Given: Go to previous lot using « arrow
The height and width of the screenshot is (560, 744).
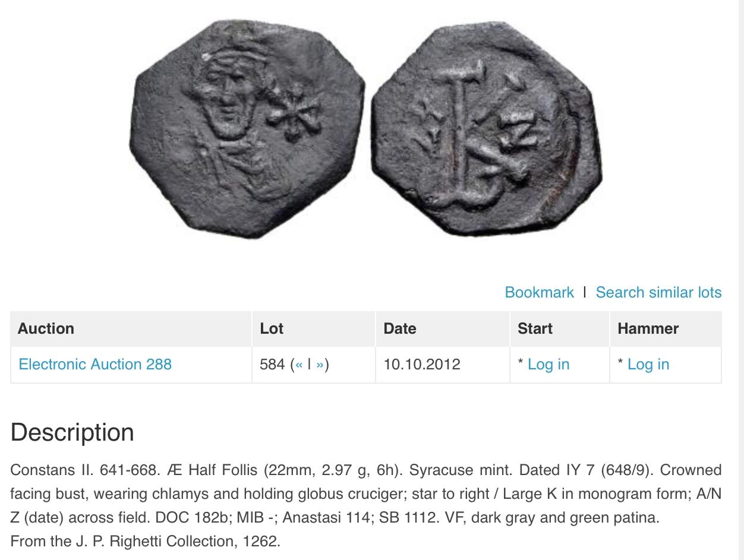Looking at the screenshot, I should point(299,364).
